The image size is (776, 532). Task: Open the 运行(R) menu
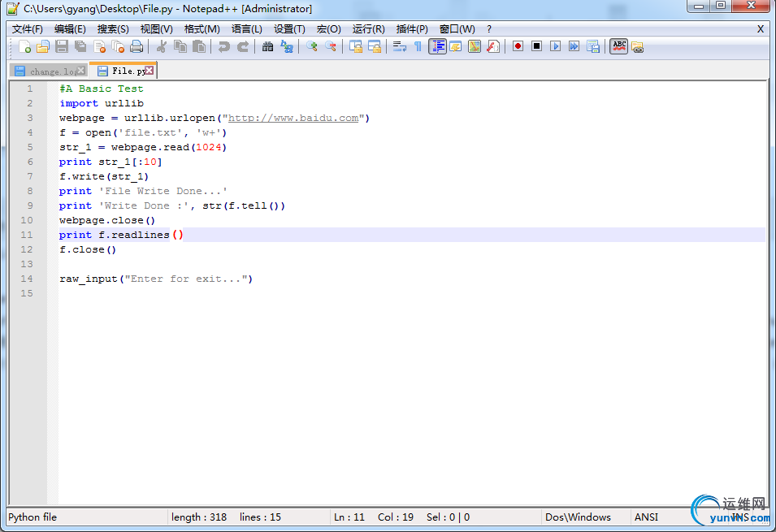368,29
